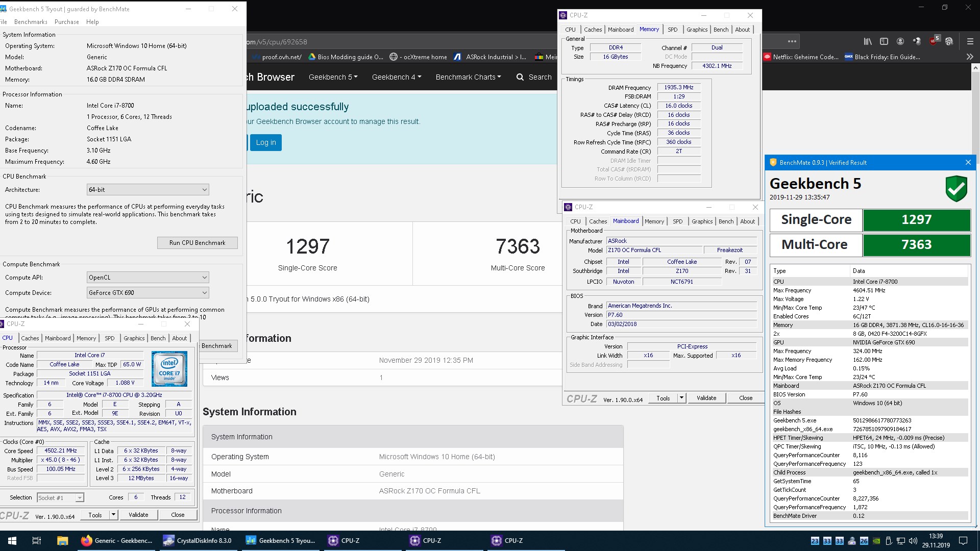This screenshot has height=551, width=980.
Task: Open the Purchase menu in Geekbench
Action: pos(67,22)
